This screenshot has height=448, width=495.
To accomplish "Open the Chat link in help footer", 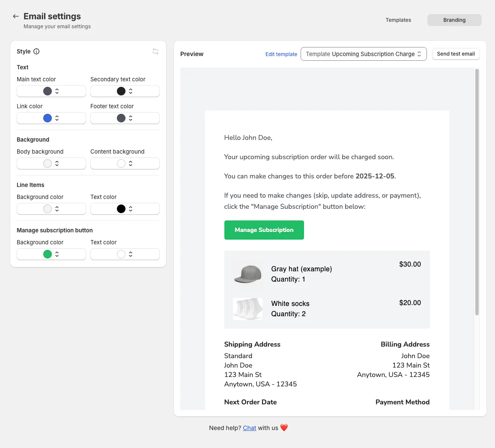I will [249, 428].
